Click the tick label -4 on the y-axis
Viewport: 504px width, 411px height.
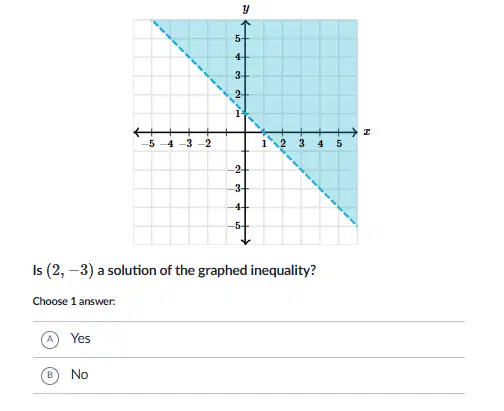pos(234,207)
